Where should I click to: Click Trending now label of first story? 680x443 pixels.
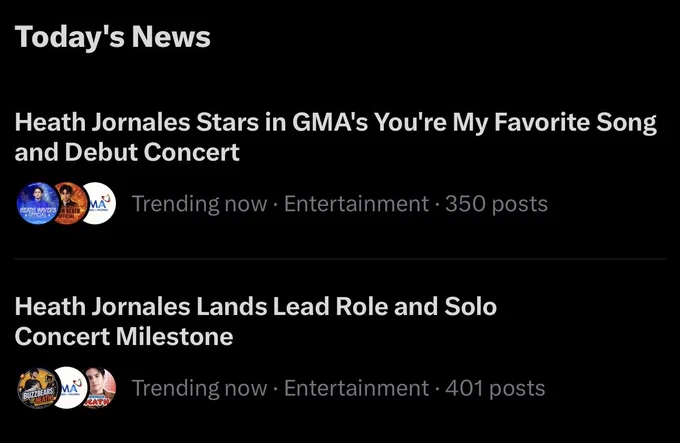(x=199, y=204)
